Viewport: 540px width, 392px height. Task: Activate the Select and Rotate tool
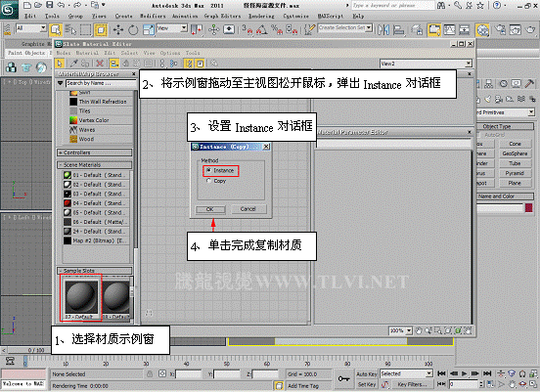133,30
